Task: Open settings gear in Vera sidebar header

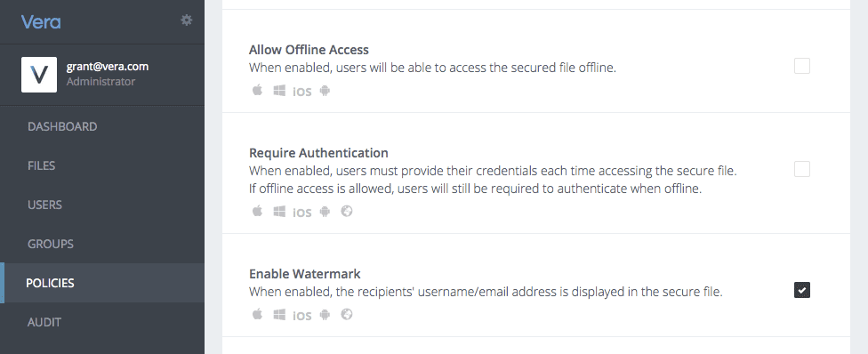Action: click(187, 20)
